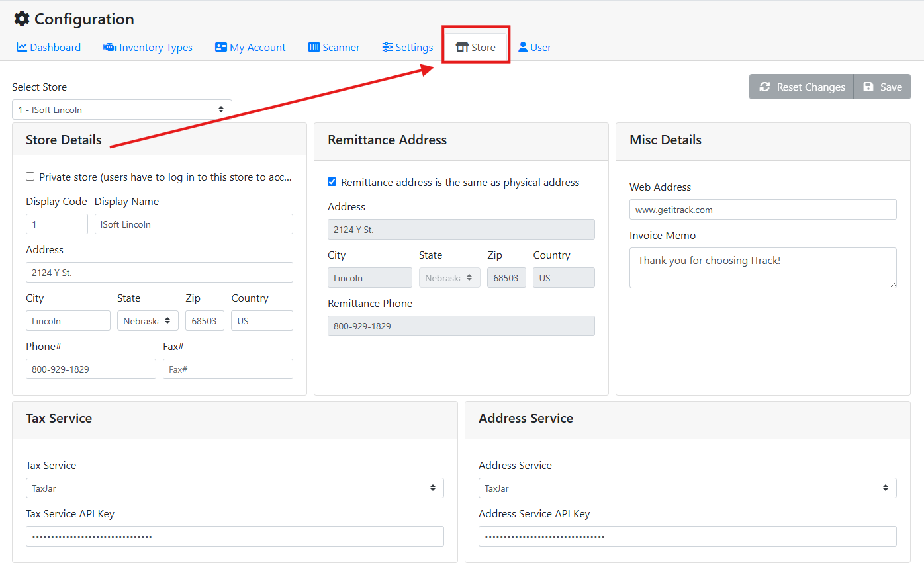The height and width of the screenshot is (571, 924).
Task: Click the Dashboard chart icon
Action: (x=22, y=48)
